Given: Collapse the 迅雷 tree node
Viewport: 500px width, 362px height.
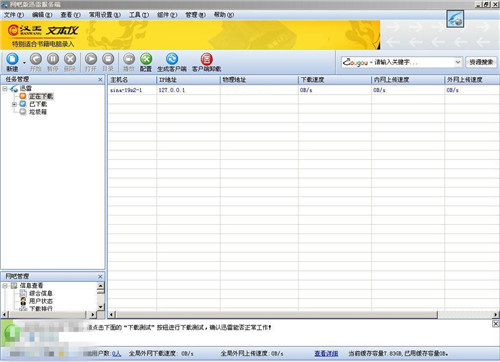Looking at the screenshot, I should tap(5, 89).
